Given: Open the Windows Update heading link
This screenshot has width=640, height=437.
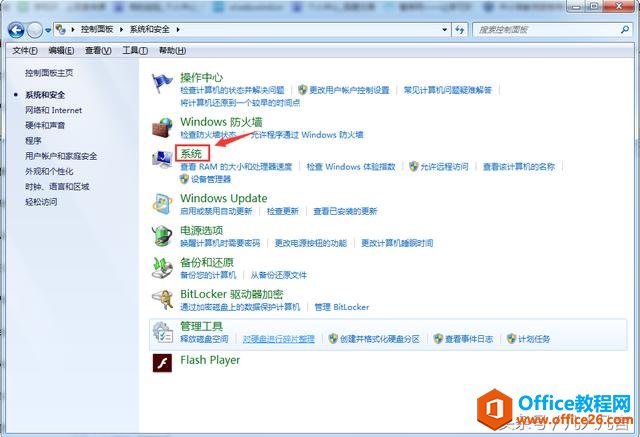Looking at the screenshot, I should click(224, 198).
